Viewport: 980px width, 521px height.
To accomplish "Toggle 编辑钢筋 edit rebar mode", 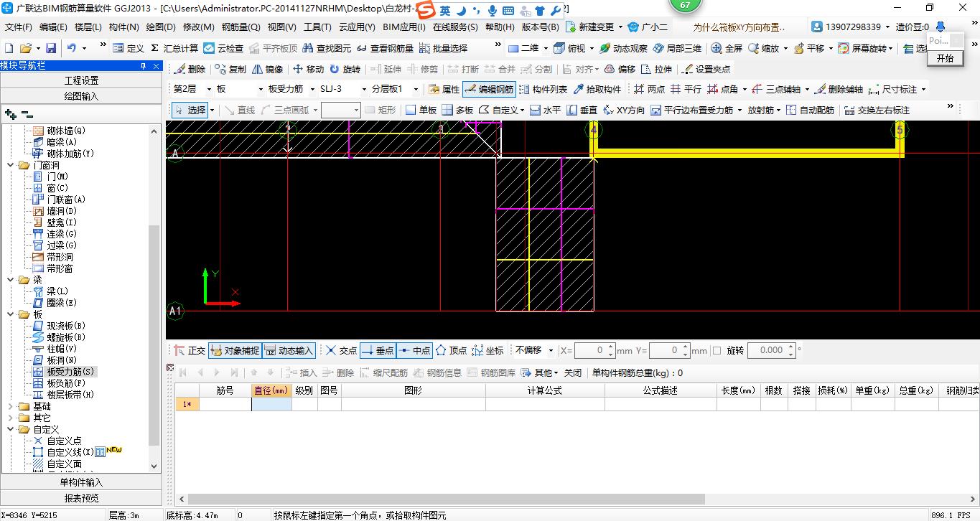I will [489, 89].
